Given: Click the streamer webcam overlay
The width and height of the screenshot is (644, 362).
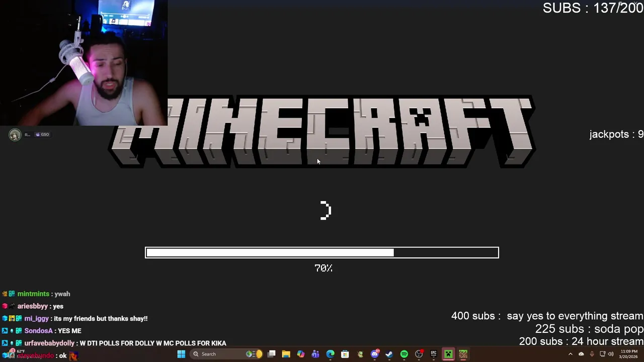Looking at the screenshot, I should tap(84, 62).
